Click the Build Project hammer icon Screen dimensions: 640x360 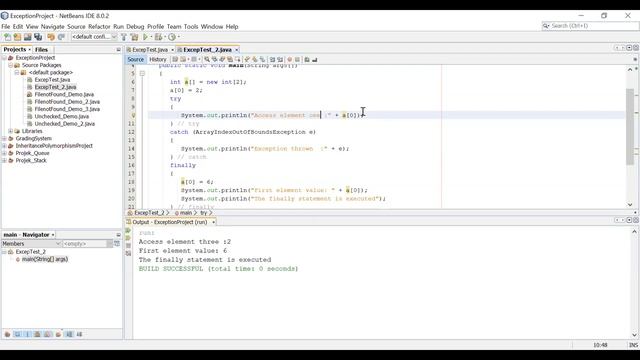124,37
